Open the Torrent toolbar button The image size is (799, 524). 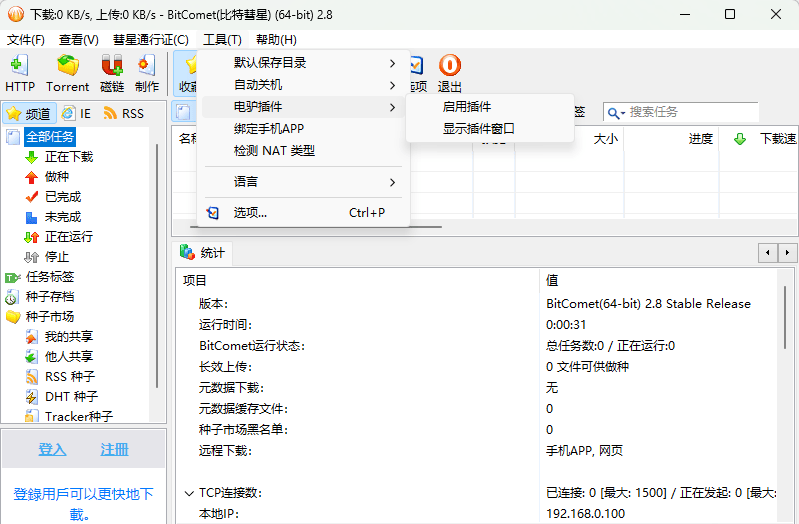point(67,73)
